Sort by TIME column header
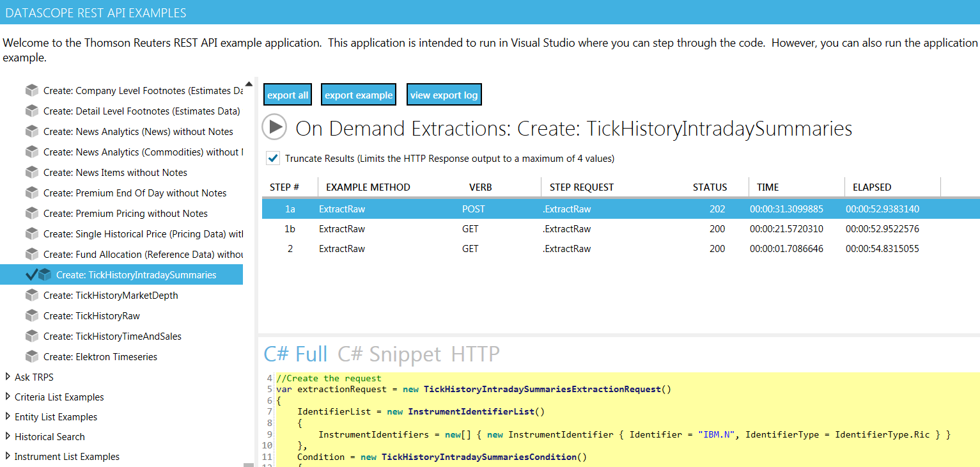 (768, 187)
